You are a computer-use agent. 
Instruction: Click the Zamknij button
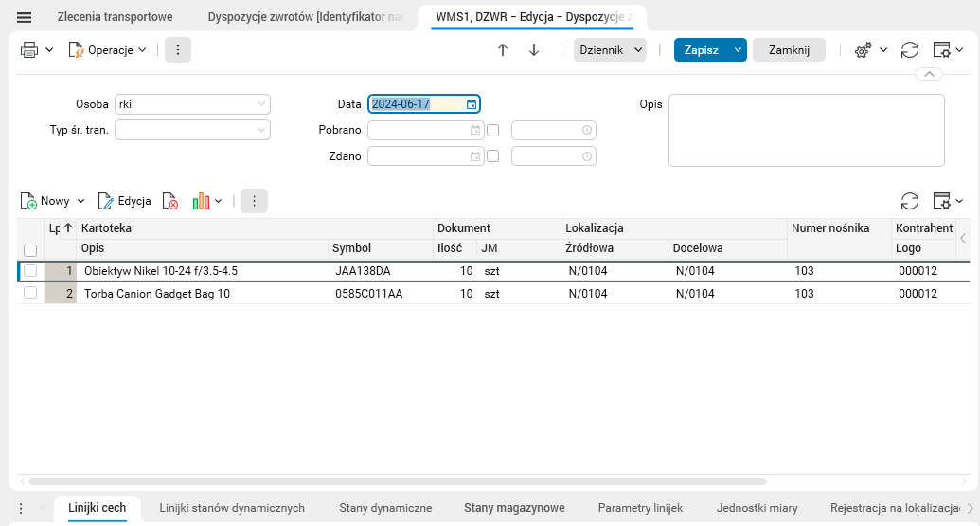[789, 50]
